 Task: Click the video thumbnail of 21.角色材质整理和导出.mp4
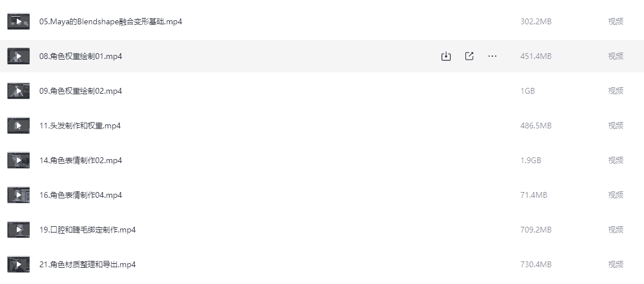(x=19, y=264)
